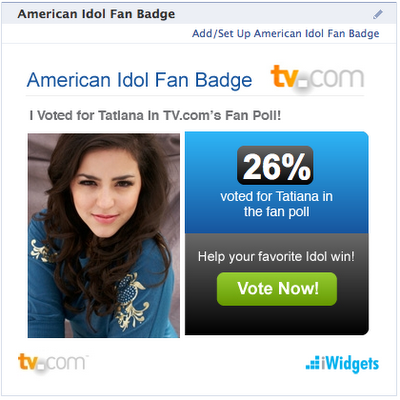
Task: Click 'voted for Tatiana in the fan poll' text
Action: point(276,204)
